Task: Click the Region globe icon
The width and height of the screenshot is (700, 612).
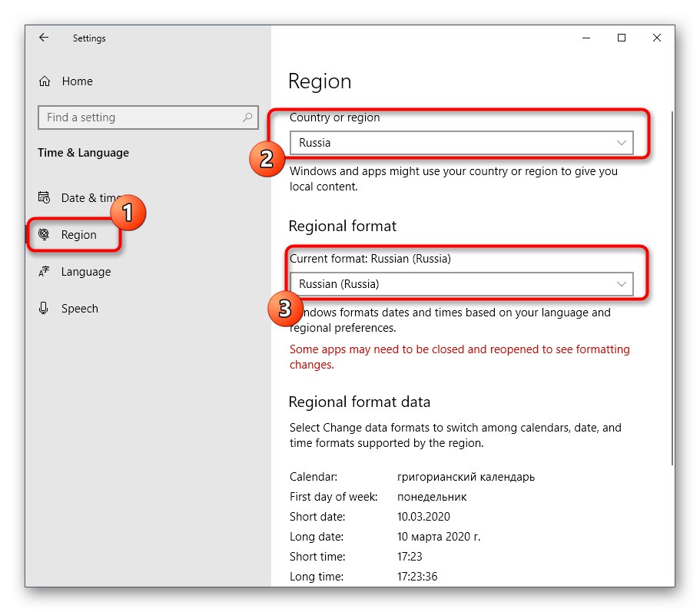Action: (45, 235)
